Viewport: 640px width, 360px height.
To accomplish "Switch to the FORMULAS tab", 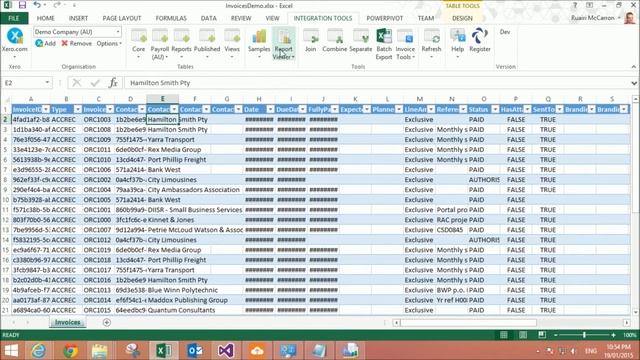I will click(x=171, y=18).
